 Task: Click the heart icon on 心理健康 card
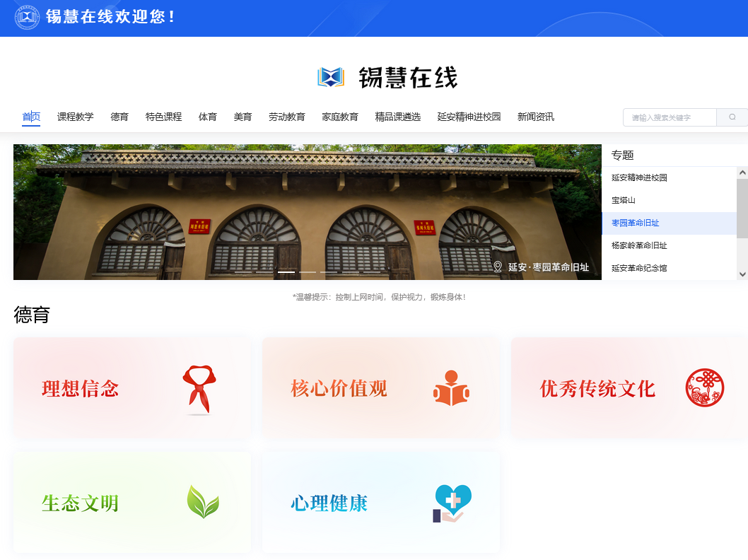(x=452, y=503)
